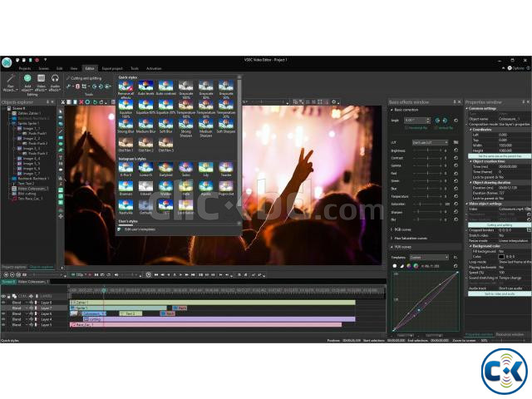Open Options at the top right
Viewport: 532px width, 399px height.
point(515,68)
